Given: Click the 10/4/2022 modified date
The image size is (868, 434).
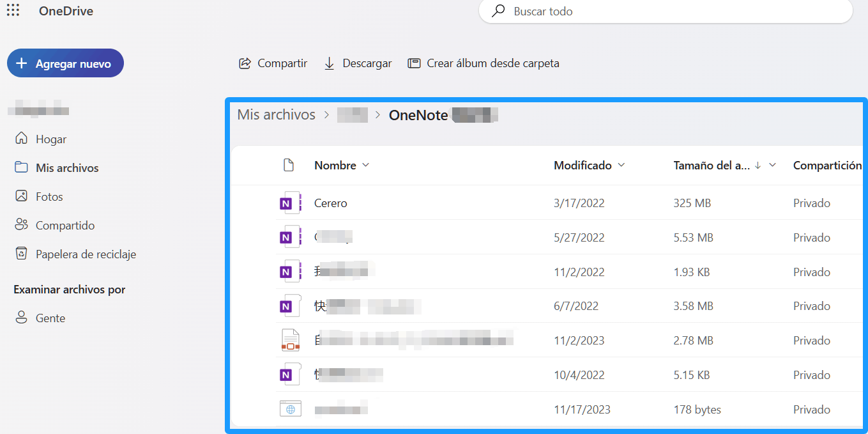Looking at the screenshot, I should pos(579,375).
